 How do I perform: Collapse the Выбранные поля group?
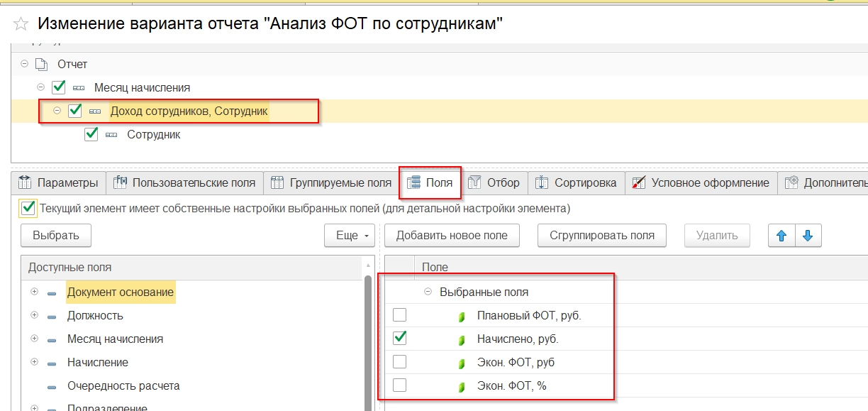(x=428, y=292)
